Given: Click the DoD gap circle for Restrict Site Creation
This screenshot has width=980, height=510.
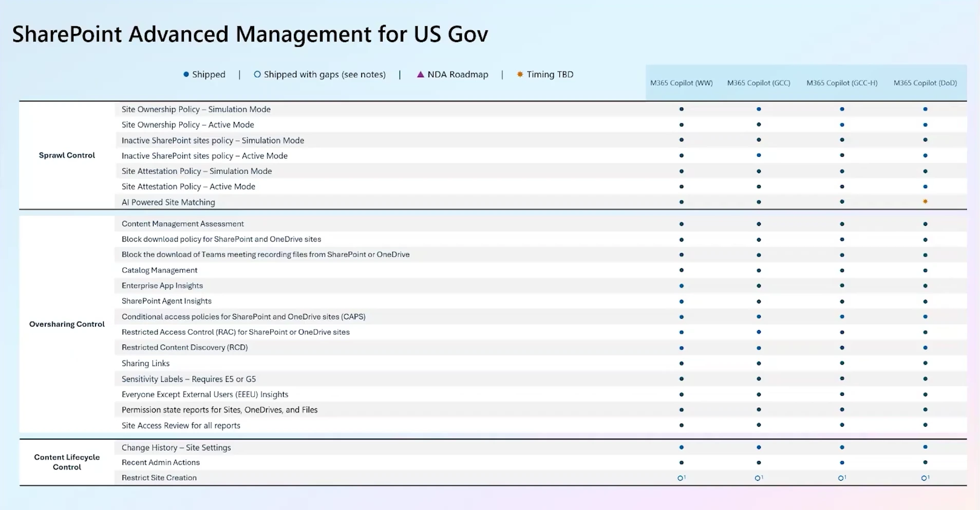Looking at the screenshot, I should pyautogui.click(x=924, y=478).
